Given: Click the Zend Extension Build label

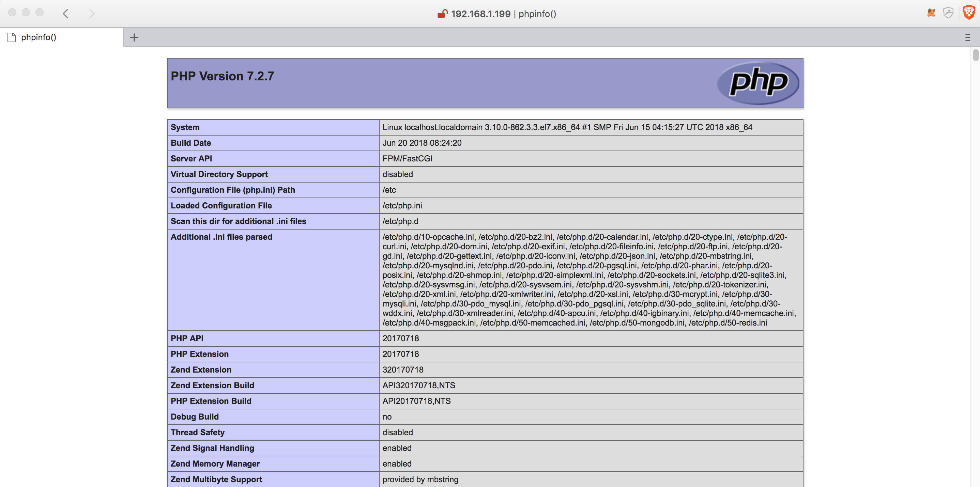Looking at the screenshot, I should [x=212, y=385].
